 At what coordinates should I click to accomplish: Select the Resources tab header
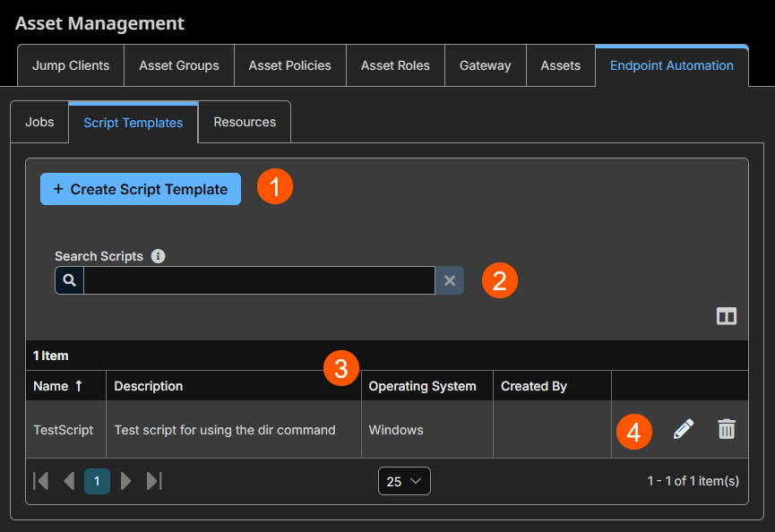click(x=244, y=122)
